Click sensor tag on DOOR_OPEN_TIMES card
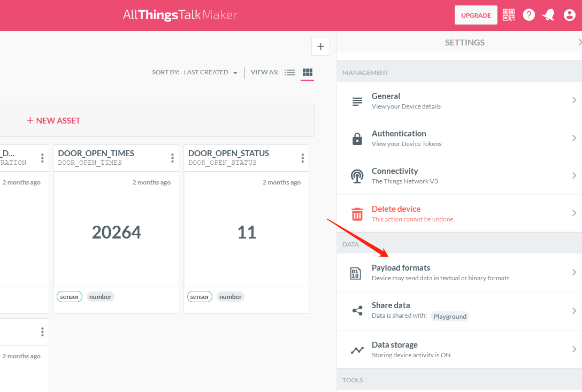 tap(70, 297)
